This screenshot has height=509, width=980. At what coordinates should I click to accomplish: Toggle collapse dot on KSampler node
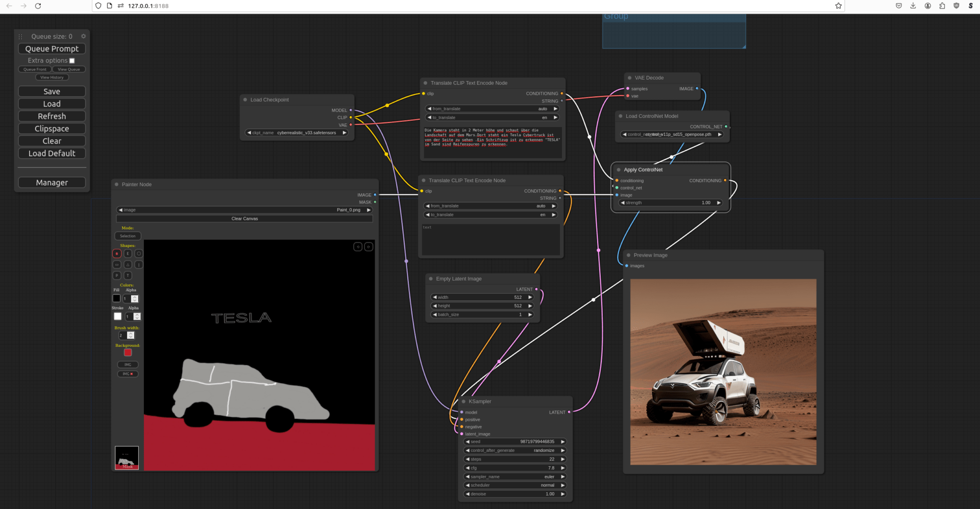coord(463,401)
